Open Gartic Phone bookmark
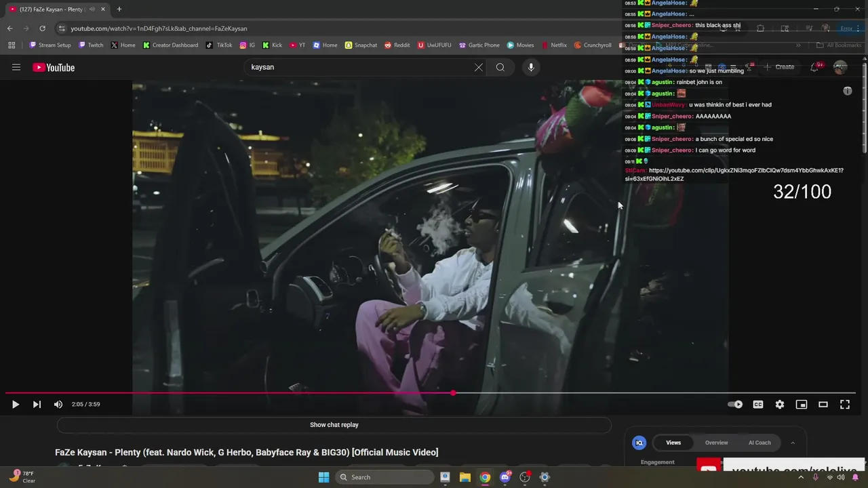This screenshot has height=488, width=868. 479,45
